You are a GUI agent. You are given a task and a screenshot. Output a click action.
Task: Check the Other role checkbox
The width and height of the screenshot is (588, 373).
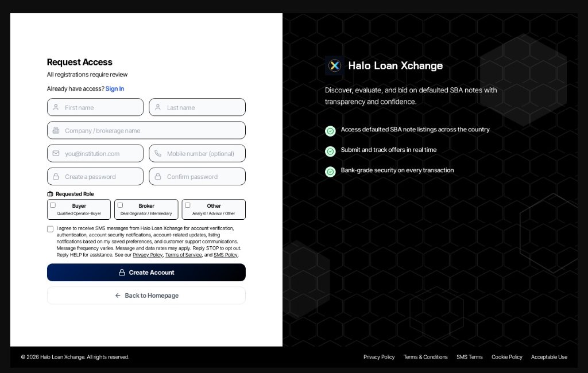click(188, 205)
